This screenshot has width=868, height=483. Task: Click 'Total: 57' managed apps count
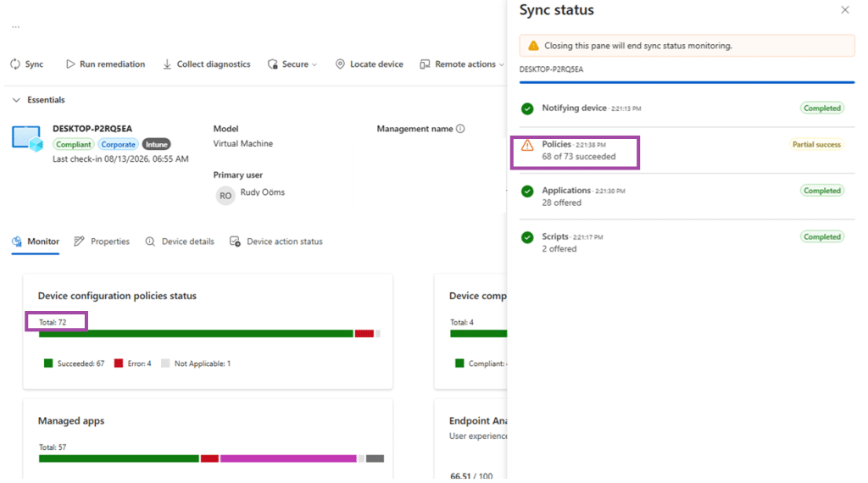[53, 447]
